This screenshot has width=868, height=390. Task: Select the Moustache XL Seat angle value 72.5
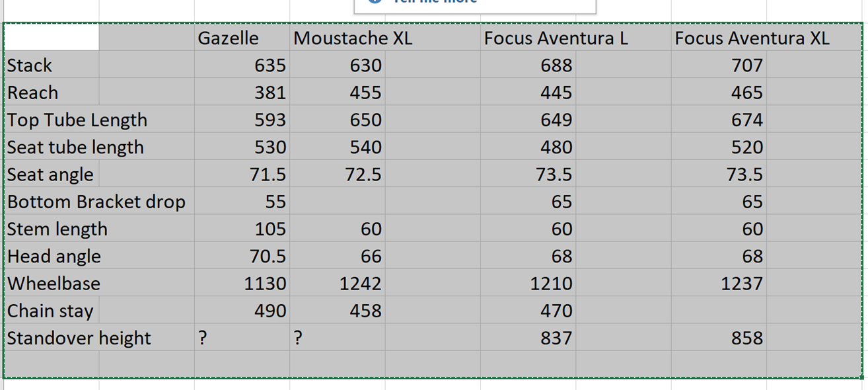337,175
